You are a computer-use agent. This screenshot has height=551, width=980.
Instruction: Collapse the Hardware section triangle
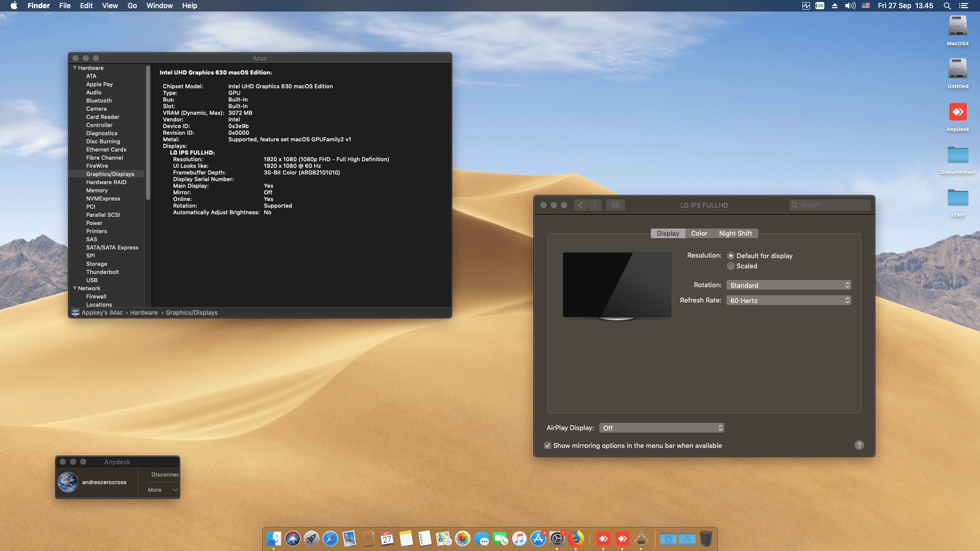tap(75, 68)
